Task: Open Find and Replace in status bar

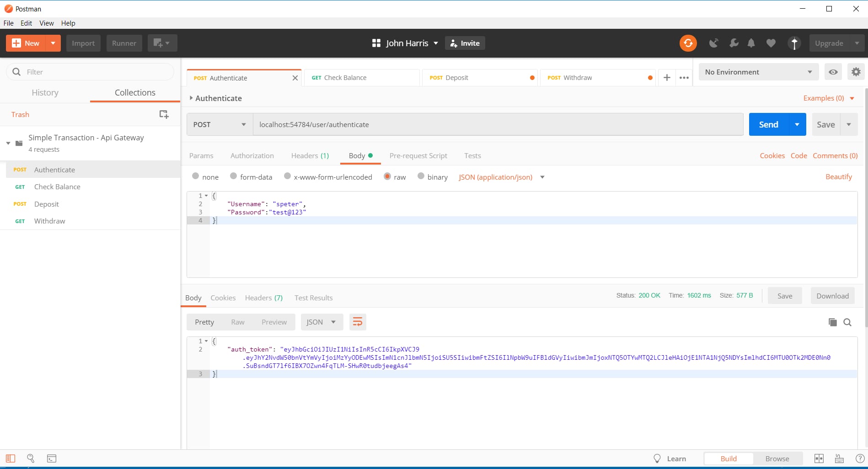Action: [x=31, y=458]
